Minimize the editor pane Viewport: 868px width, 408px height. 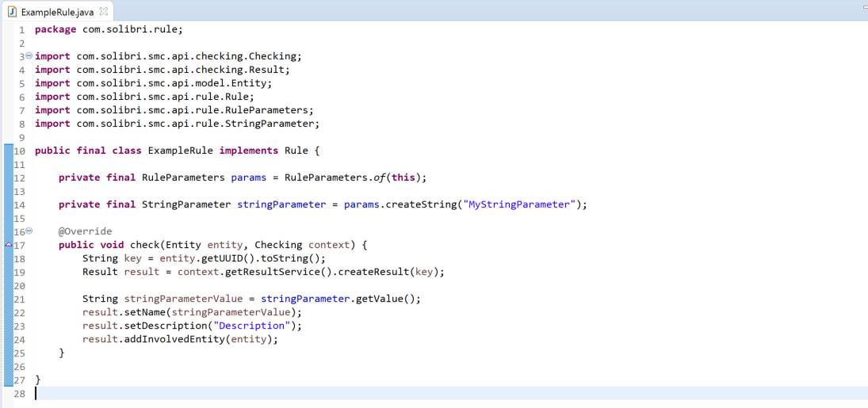click(864, 6)
